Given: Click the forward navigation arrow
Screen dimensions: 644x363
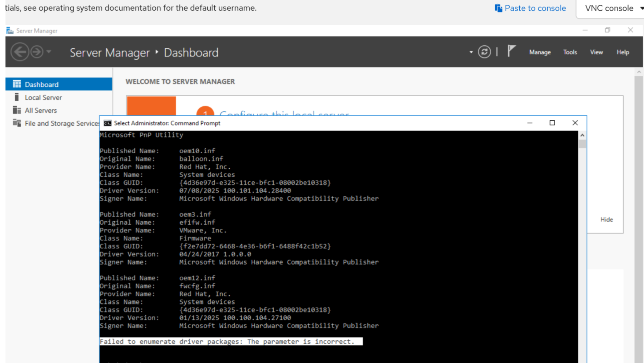Looking at the screenshot, I should click(x=37, y=52).
